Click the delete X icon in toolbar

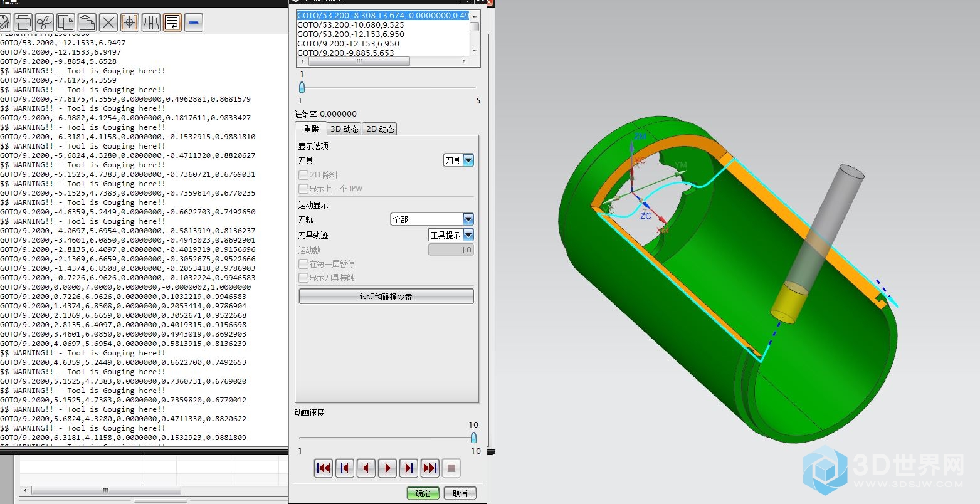(x=108, y=23)
